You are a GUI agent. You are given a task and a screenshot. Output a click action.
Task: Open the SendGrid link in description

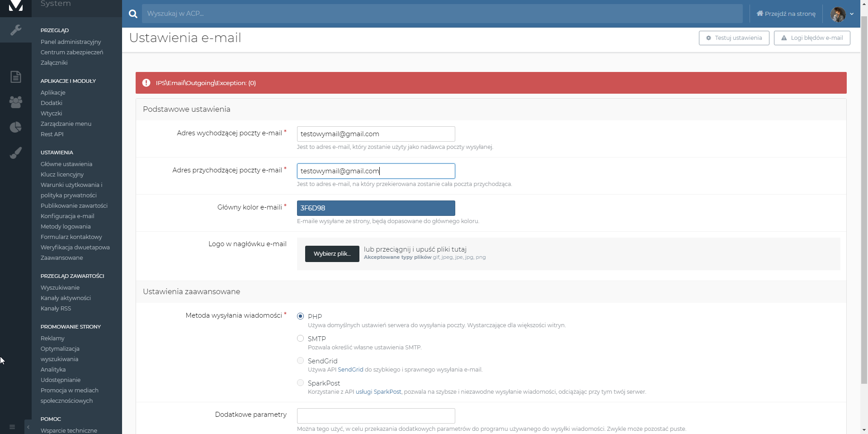click(x=350, y=369)
